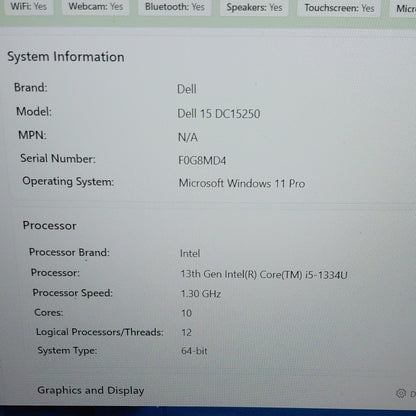Screen dimensions: 416x416
Task: Click the Touchscreen: Yes status badge
Action: pyautogui.click(x=339, y=8)
